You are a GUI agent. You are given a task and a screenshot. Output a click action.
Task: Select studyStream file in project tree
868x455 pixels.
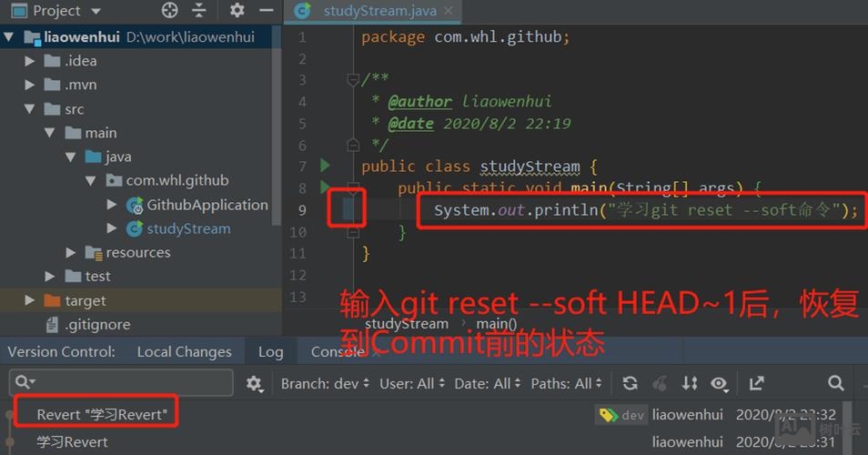coord(188,228)
